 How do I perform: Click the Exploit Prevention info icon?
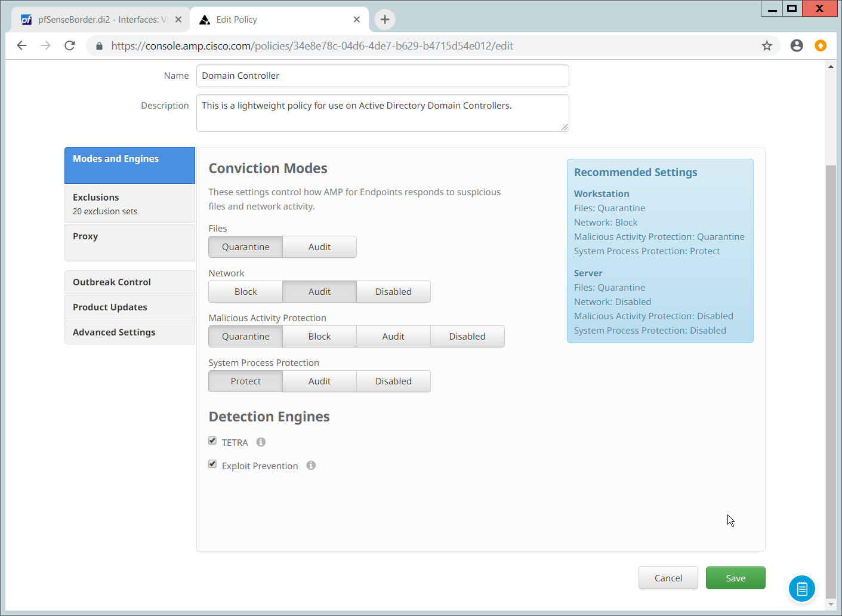click(x=311, y=466)
